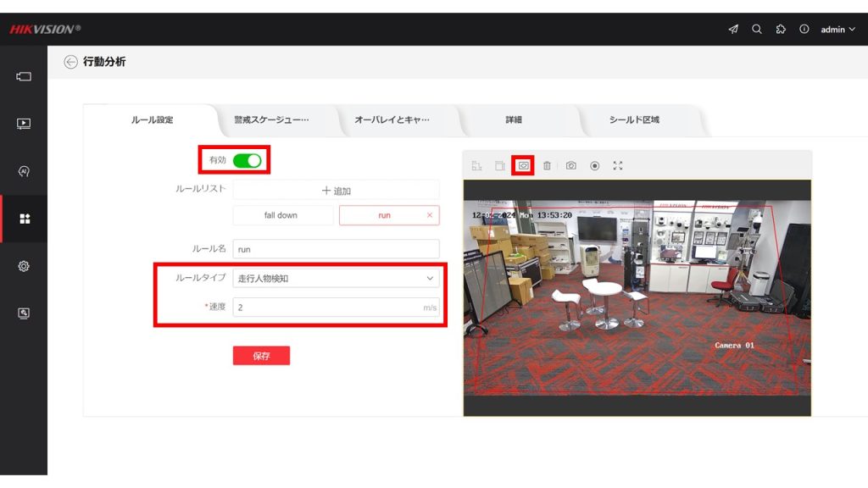The image size is (868, 488).
Task: Open settings gear in left sidebar
Action: pos(24,266)
